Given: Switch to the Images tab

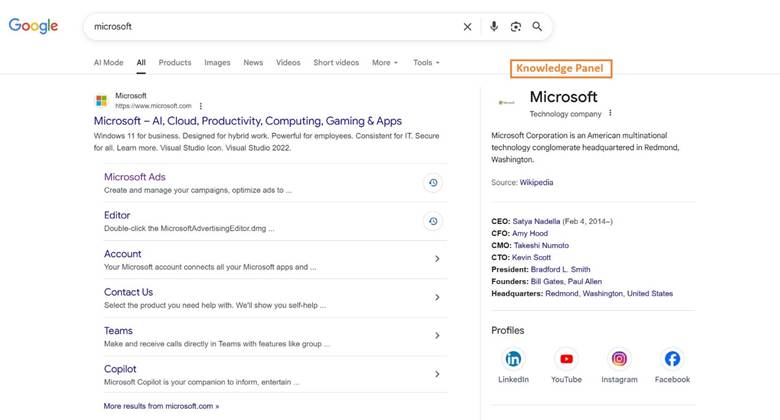Looking at the screenshot, I should click(217, 63).
